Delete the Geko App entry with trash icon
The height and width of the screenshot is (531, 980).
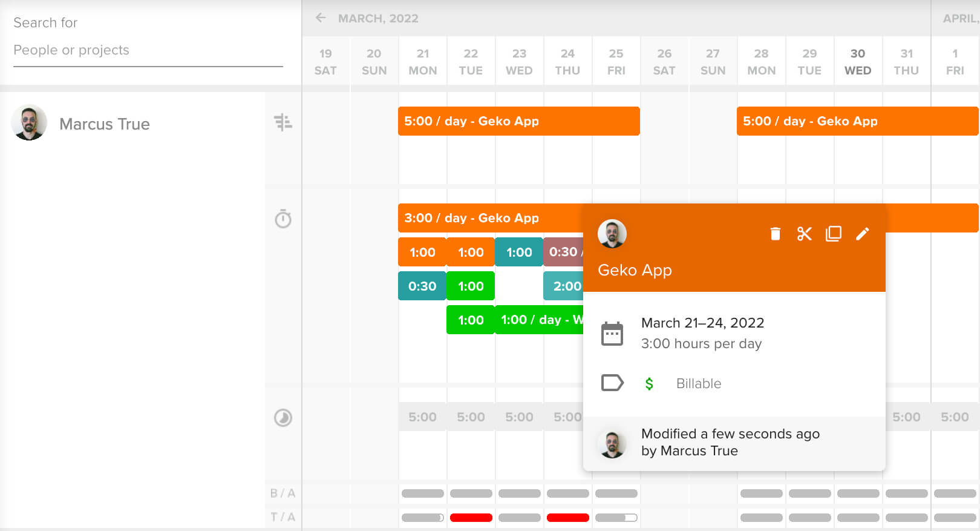[x=775, y=234]
